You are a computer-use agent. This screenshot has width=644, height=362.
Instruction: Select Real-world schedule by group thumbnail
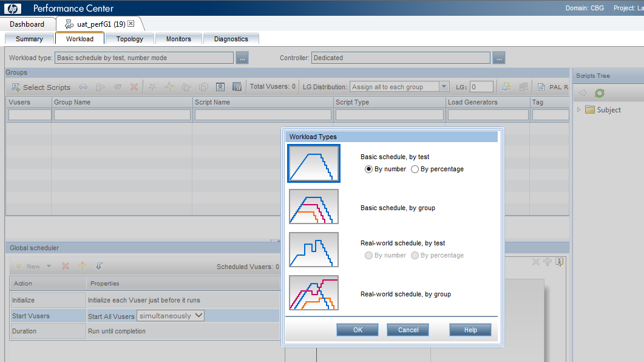pos(314,293)
